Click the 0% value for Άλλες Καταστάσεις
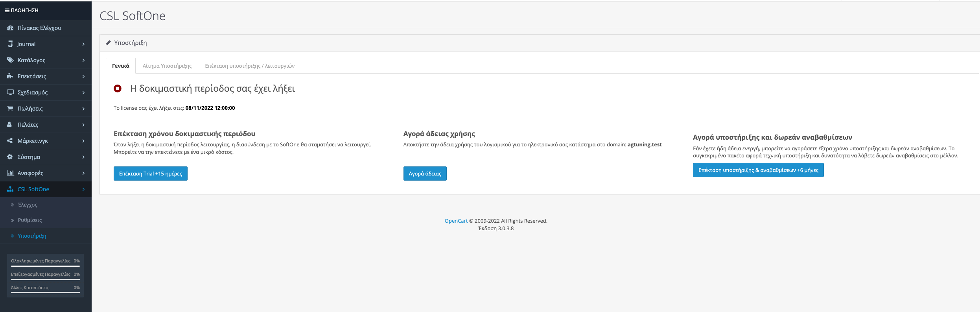The height and width of the screenshot is (312, 980). point(77,288)
